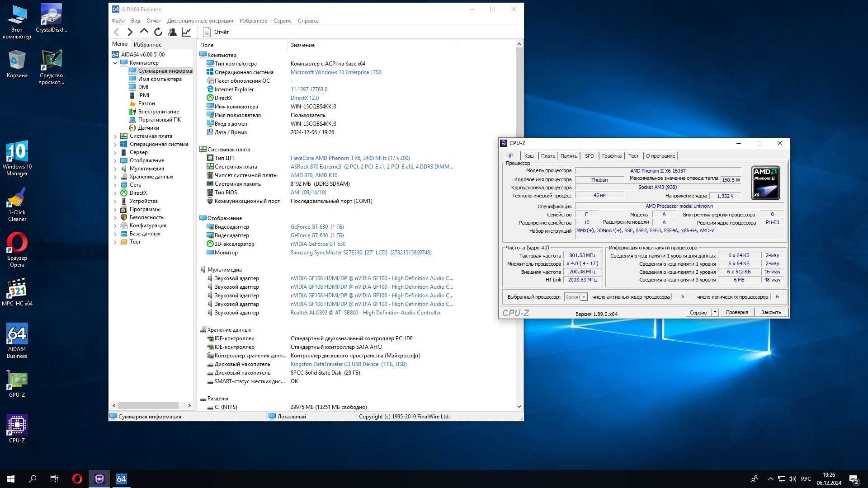The image size is (868, 488).
Task: Open the Вид menu in AIDA64
Action: (x=136, y=21)
